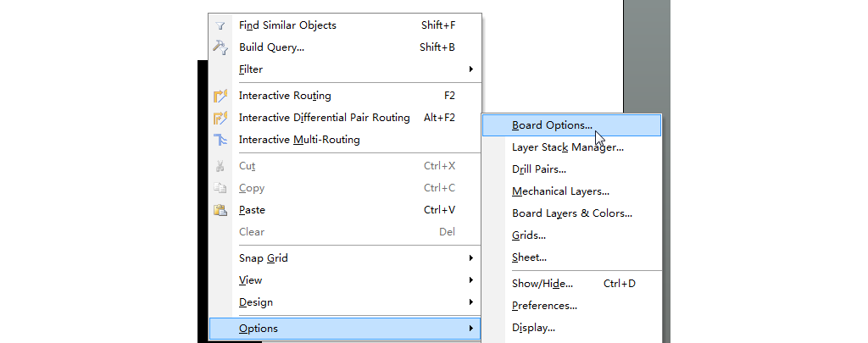Click the Find Similar Objects funnel icon
The height and width of the screenshot is (343, 868).
click(220, 25)
